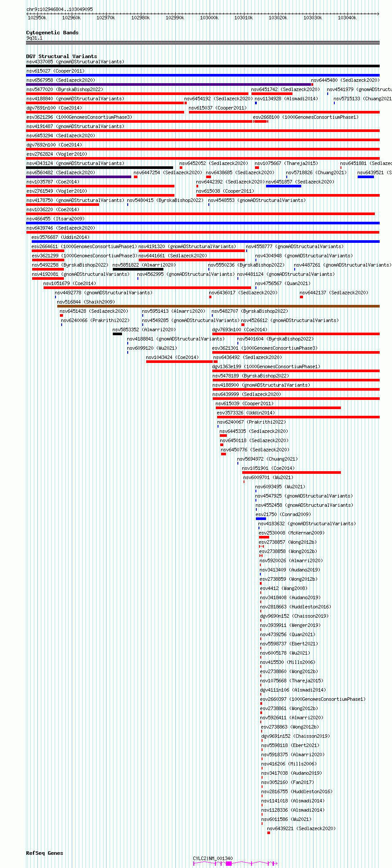Select esv2530008 (McKernan2009) label

[292, 533]
